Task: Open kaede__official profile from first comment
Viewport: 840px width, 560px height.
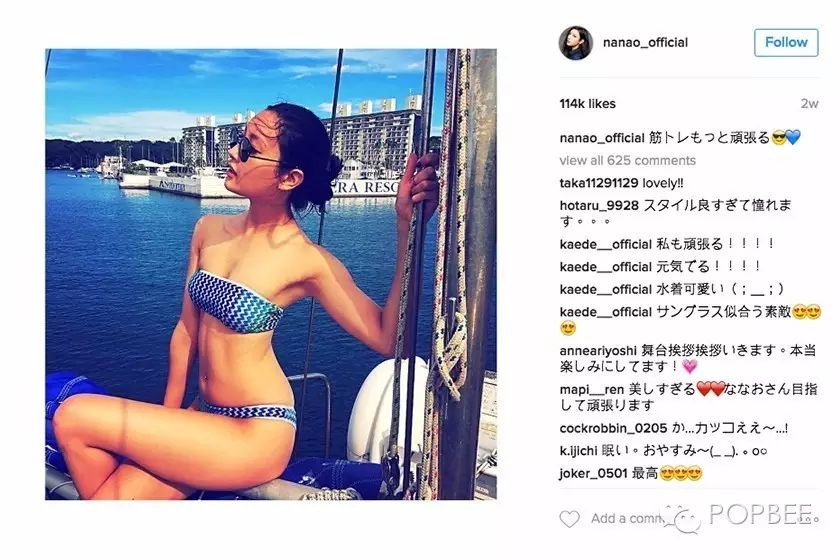Action: pyautogui.click(x=605, y=244)
